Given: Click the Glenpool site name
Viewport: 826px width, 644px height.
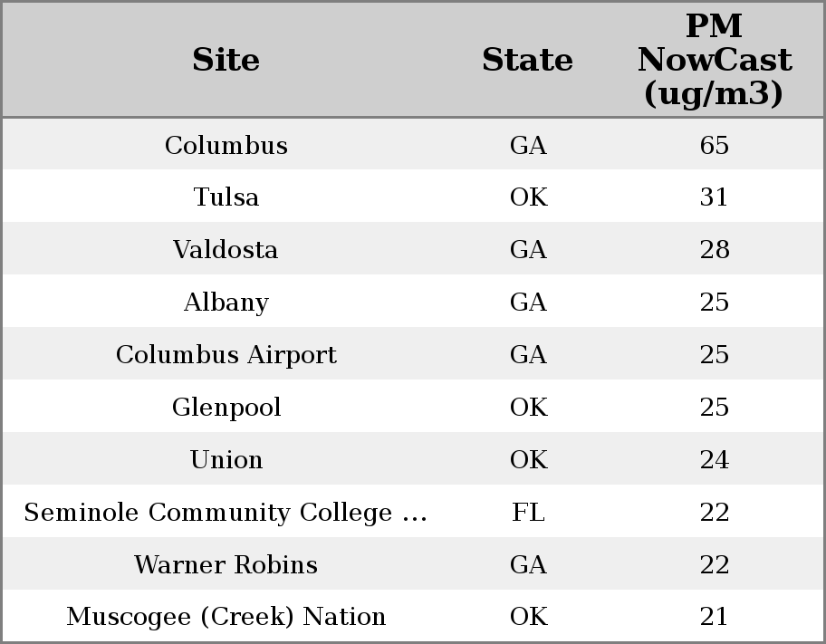Looking at the screenshot, I should (226, 408).
